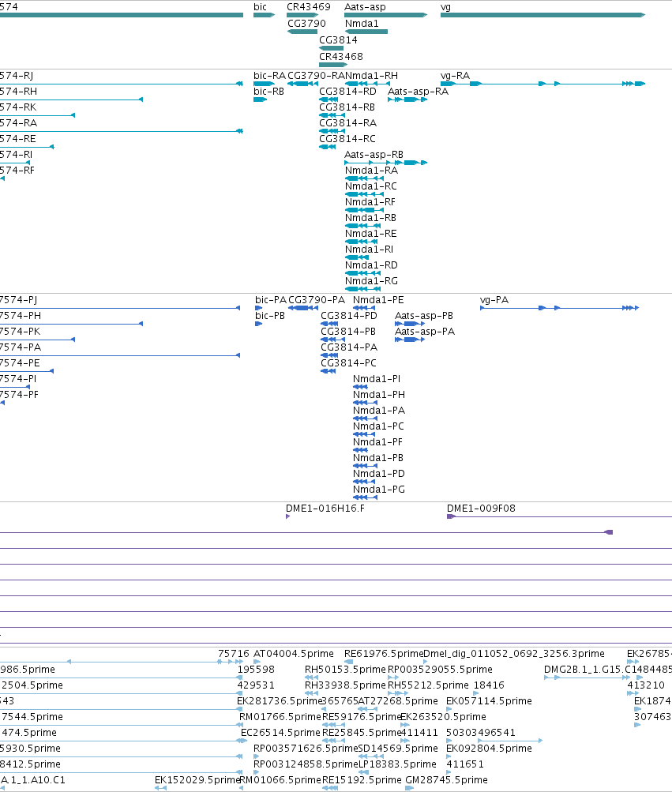Select protein label Nmda1-PD
This screenshot has width=672, height=792.
(379, 473)
